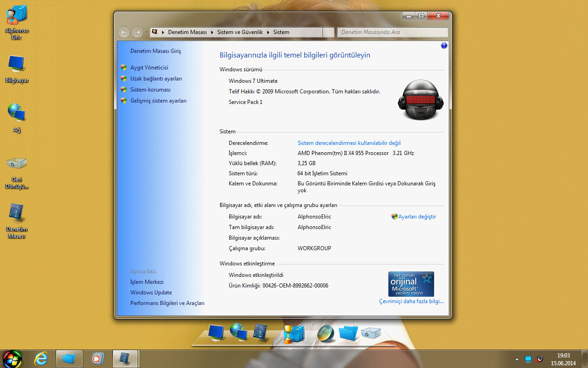588x368 pixels.
Task: Open Windows Update from Ayrıca bkz. section
Action: click(151, 293)
